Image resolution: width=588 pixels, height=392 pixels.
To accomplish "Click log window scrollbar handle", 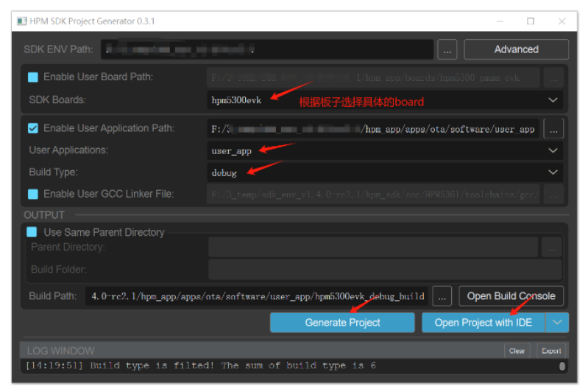I will [x=562, y=366].
